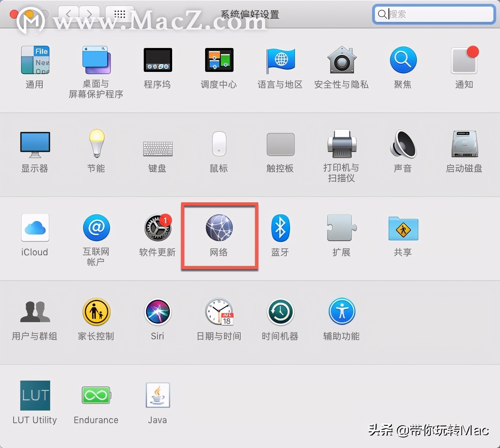Open the iCloud preference pane
500x448 pixels.
[35, 227]
